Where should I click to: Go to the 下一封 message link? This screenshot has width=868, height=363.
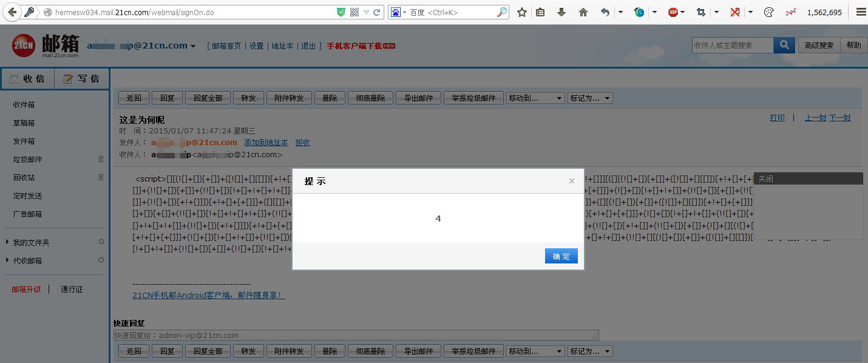coord(840,118)
